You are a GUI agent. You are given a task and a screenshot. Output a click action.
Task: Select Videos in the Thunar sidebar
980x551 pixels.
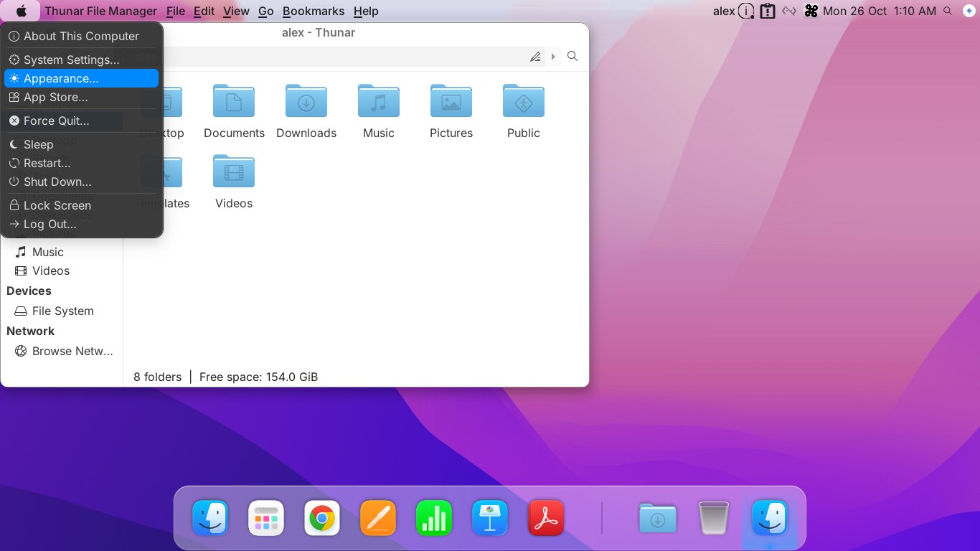coord(62,270)
